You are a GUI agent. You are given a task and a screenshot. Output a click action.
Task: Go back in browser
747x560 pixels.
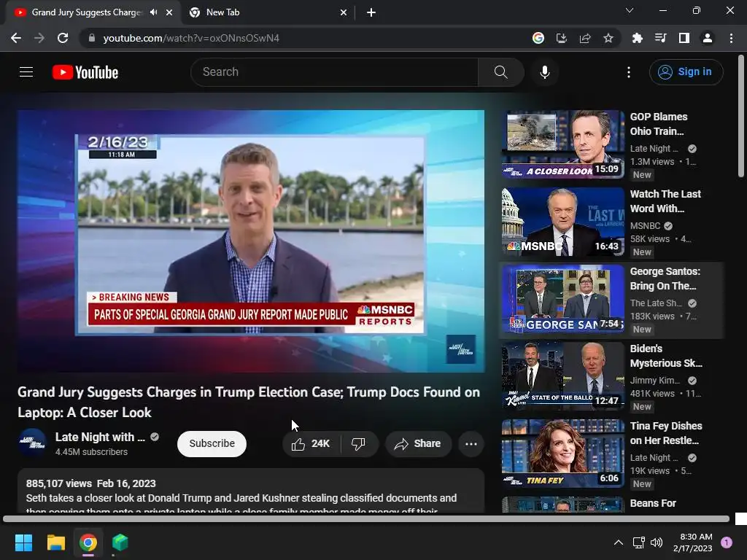(16, 38)
